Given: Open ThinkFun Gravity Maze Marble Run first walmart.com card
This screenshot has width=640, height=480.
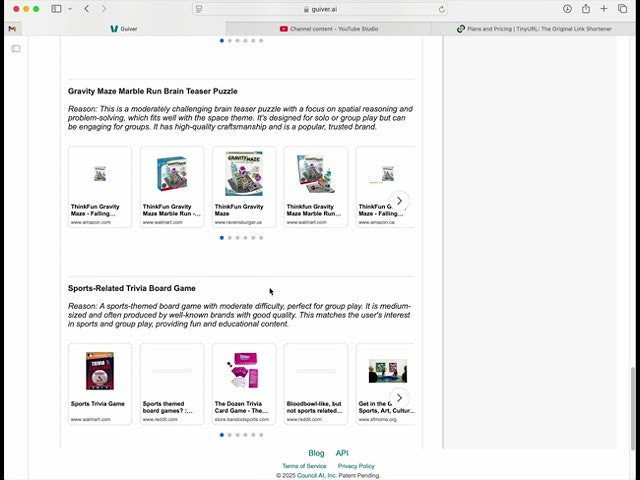Looking at the screenshot, I should 172,187.
